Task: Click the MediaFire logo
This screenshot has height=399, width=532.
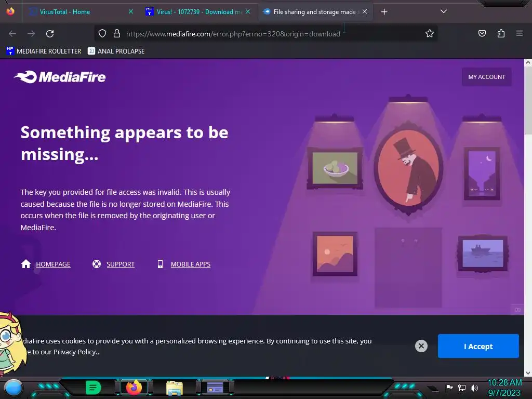Action: point(60,77)
